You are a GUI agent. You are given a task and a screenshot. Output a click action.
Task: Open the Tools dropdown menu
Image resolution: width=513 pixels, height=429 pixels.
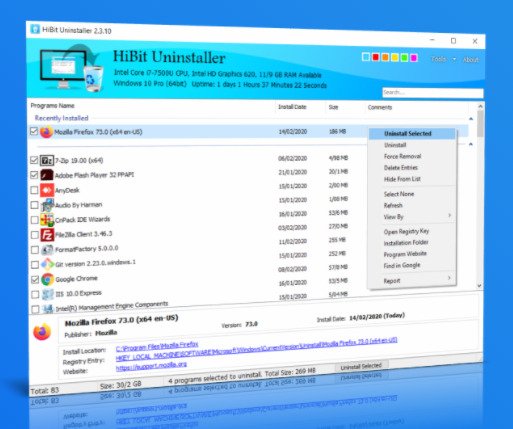(x=443, y=59)
